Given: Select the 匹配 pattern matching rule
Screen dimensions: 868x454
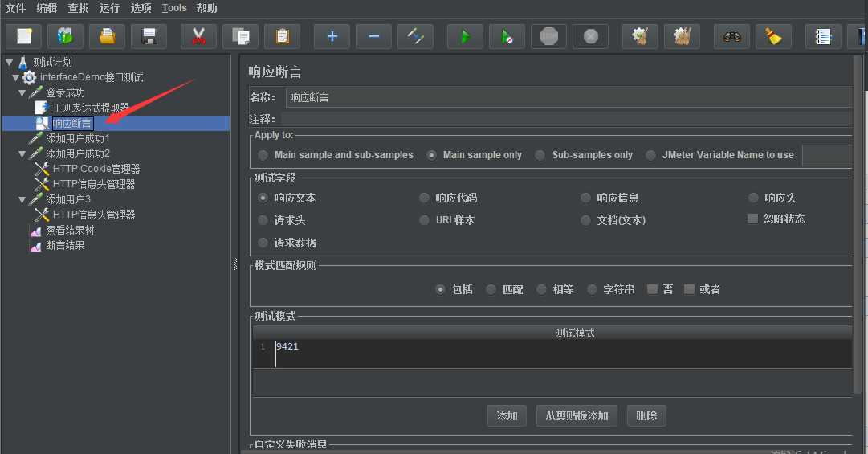Looking at the screenshot, I should pos(491,289).
